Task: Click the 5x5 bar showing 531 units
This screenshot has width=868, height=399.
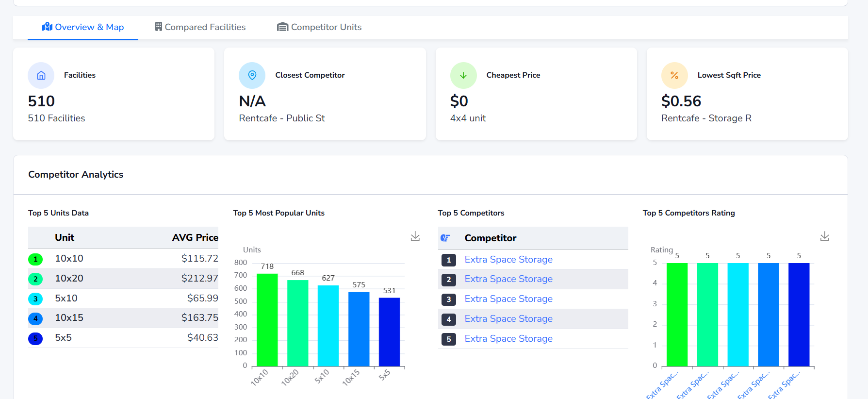Action: 390,332
